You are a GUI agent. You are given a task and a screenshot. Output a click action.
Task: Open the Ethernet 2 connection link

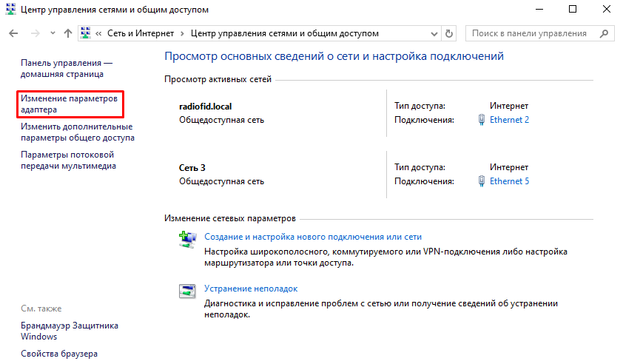click(509, 120)
